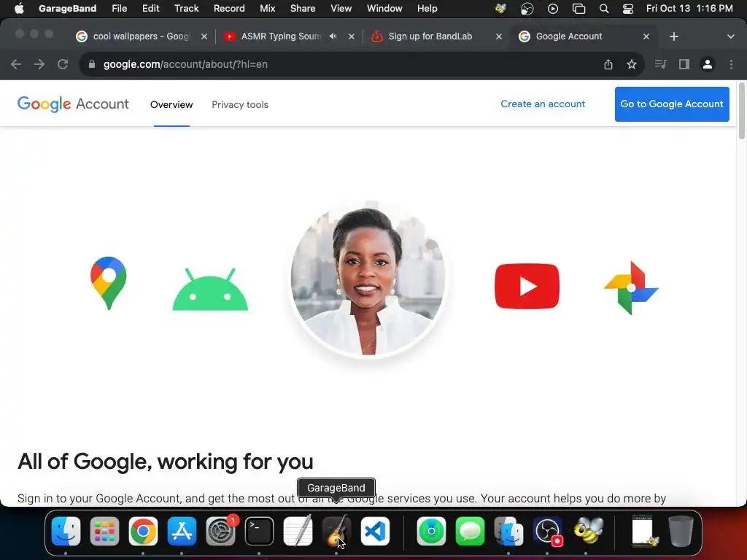747x560 pixels.
Task: Open the Apple menu
Action: point(19,9)
